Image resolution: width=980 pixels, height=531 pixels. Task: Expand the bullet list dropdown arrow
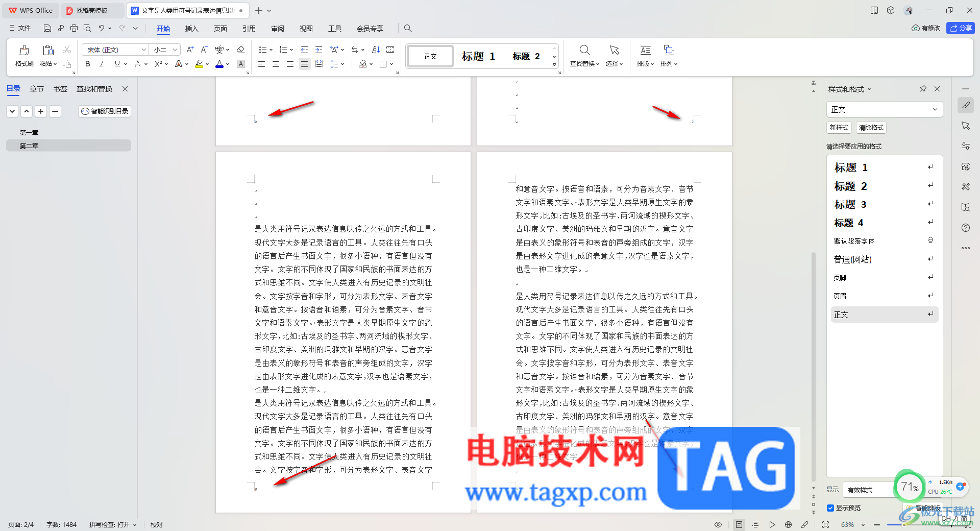271,50
